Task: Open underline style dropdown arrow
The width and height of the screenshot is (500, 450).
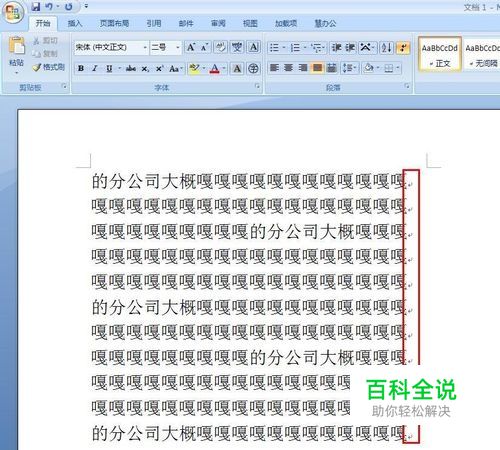Action: (120, 68)
